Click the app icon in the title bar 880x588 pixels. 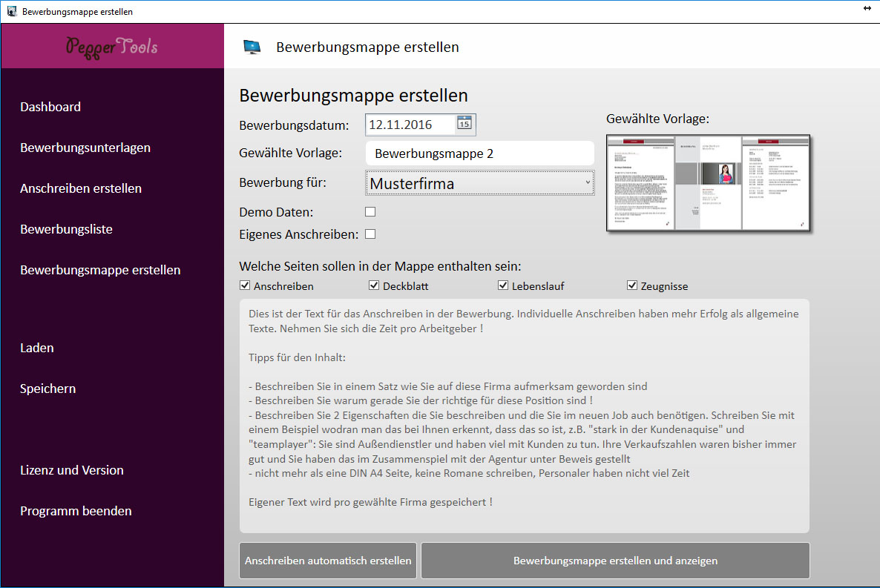coord(12,11)
